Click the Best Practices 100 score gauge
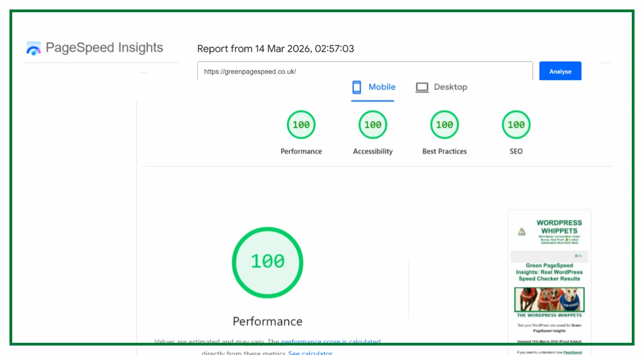Viewport: 644px width, 355px height. [x=444, y=125]
